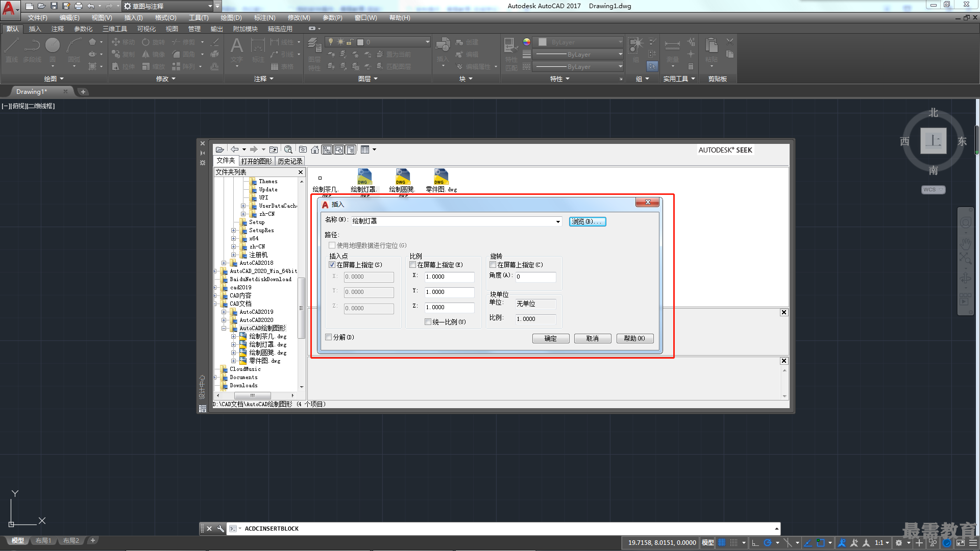This screenshot has width=980, height=551.
Task: Click the Undo icon in quick access toolbar
Action: point(91,6)
